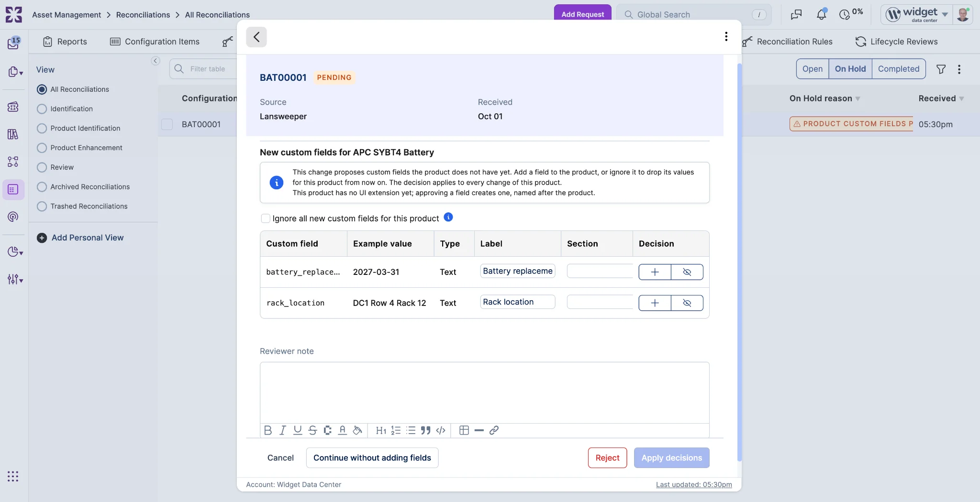Open the app grid icon in sidebar
This screenshot has height=502, width=980.
pyautogui.click(x=13, y=476)
